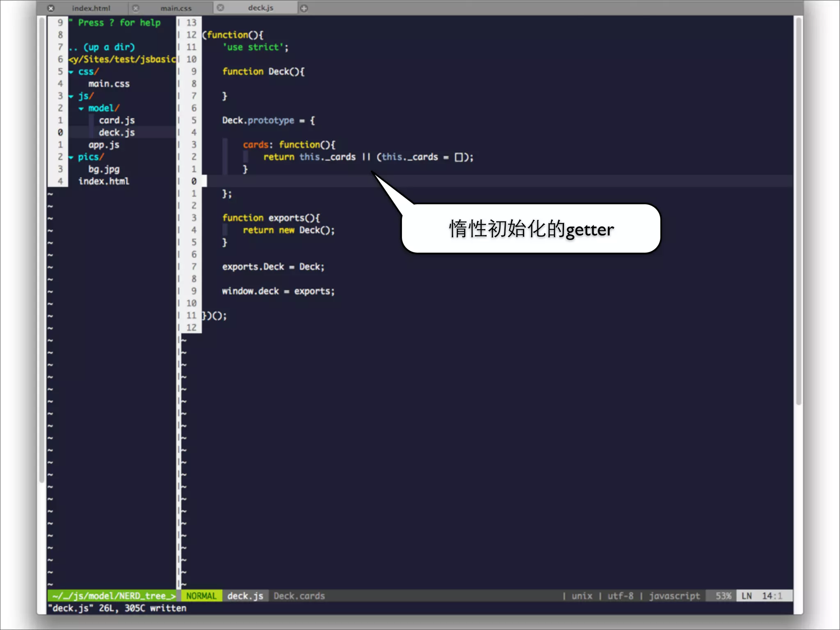Screen dimensions: 840x630
Task: Collapse the pics/ folder in NERDTree
Action: (71, 157)
